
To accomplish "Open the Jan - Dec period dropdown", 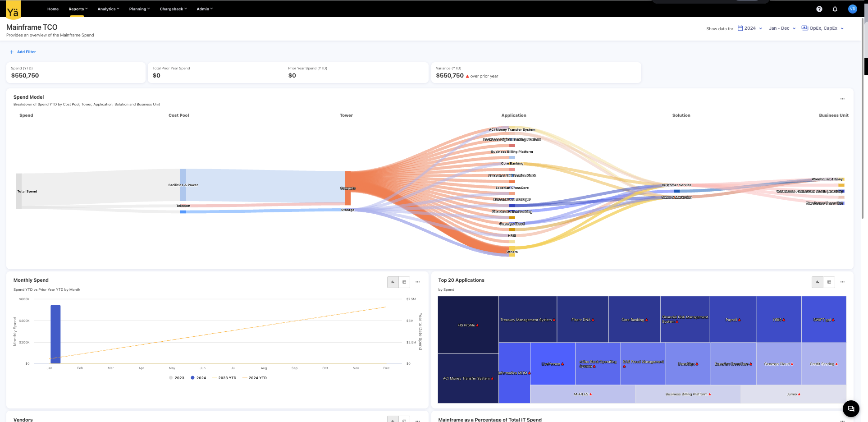I will (782, 28).
